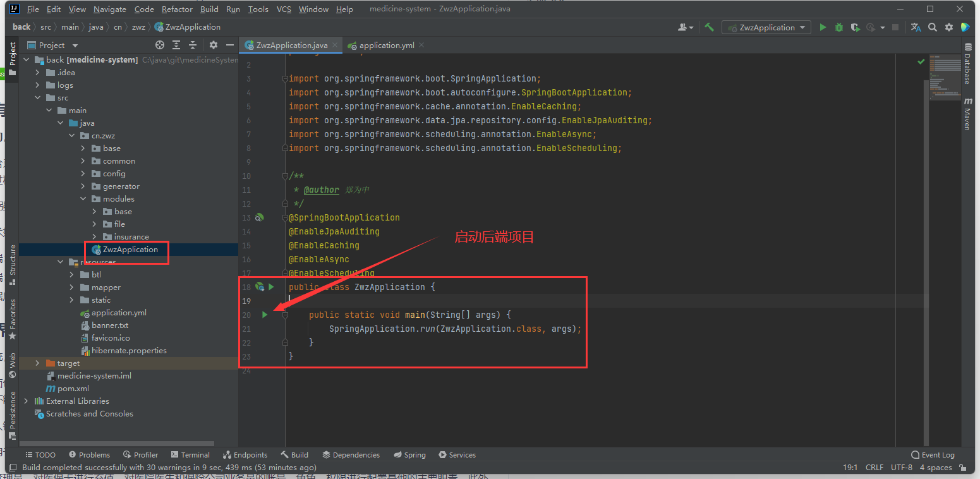
Task: Click Expand All icon in Project panel
Action: coord(176,45)
